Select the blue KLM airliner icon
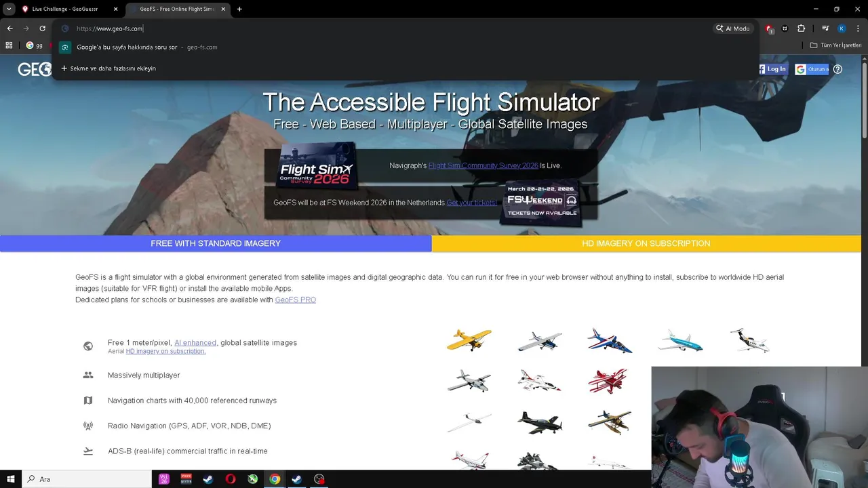 [x=680, y=340]
